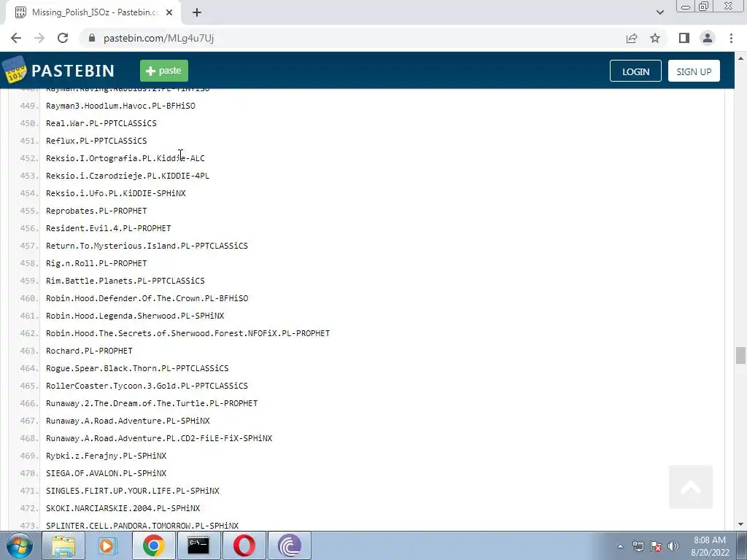Click the padlock site info icon

92,38
